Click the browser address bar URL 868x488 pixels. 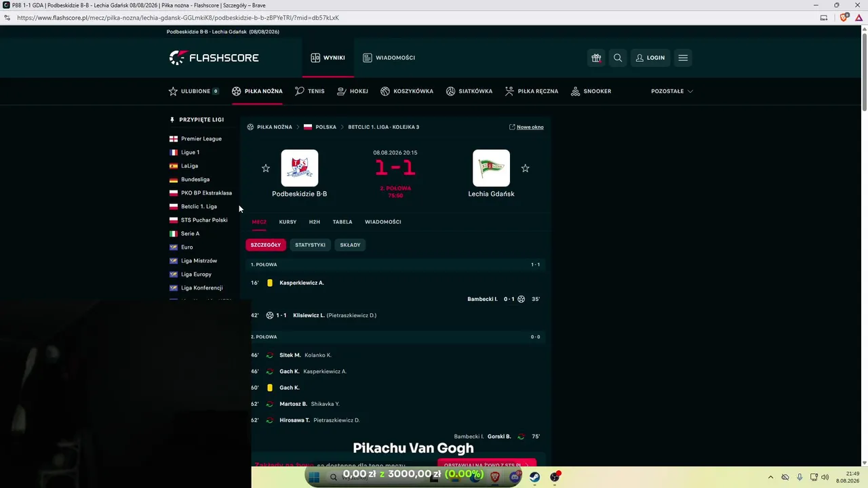click(178, 18)
